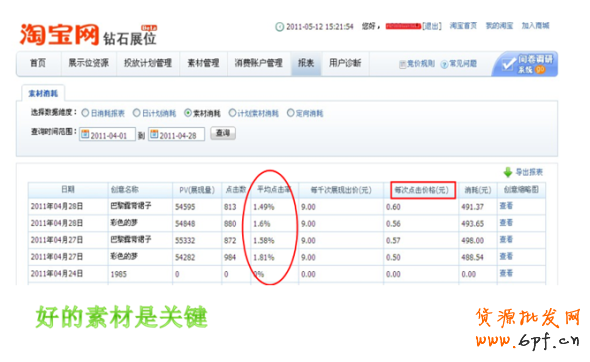The image size is (590, 362).
Task: Select the 日消耗报表 radio button
Action: click(x=85, y=113)
